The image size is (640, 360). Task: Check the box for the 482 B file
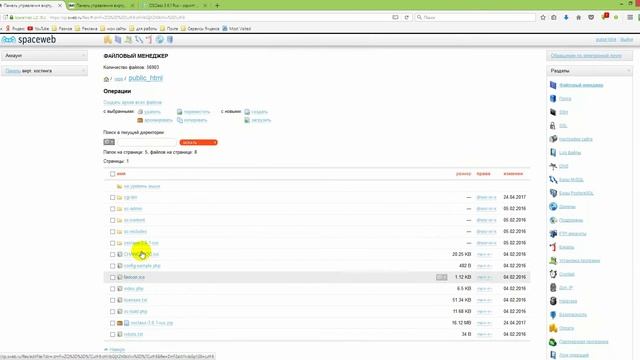(112, 266)
